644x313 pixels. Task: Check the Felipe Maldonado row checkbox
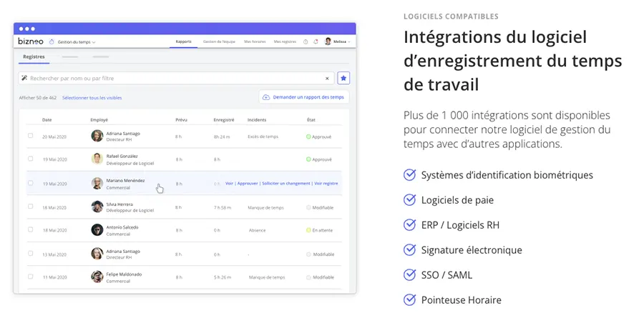click(x=30, y=277)
